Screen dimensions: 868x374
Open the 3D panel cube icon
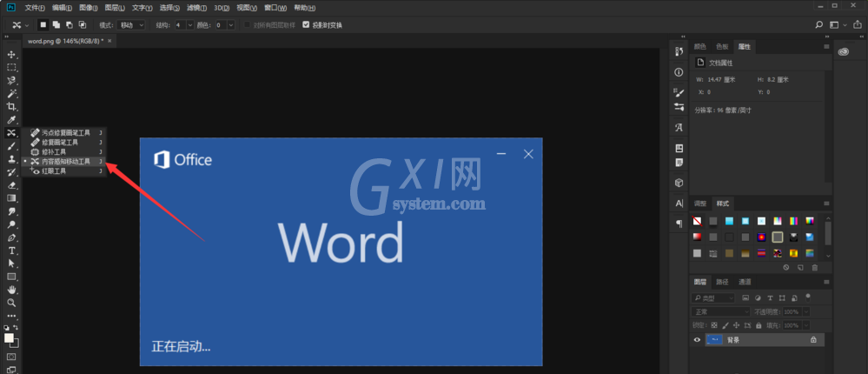[x=679, y=183]
